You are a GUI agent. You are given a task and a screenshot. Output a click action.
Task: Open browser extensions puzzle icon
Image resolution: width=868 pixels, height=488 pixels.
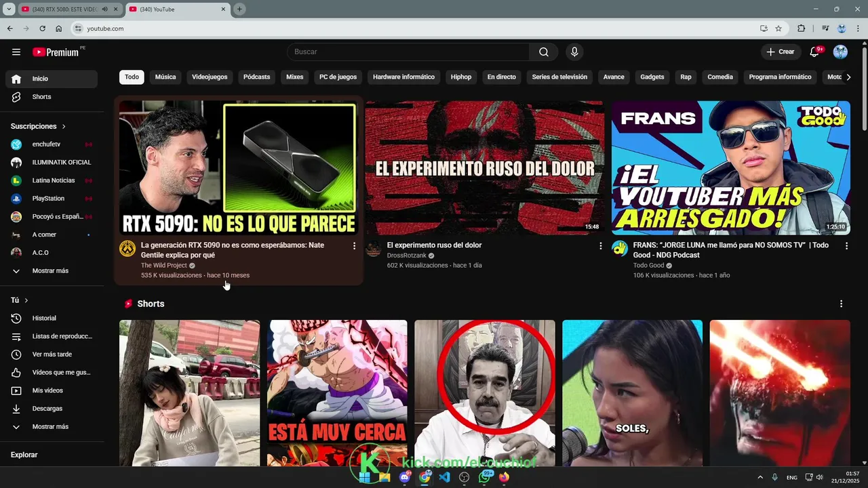pyautogui.click(x=802, y=28)
